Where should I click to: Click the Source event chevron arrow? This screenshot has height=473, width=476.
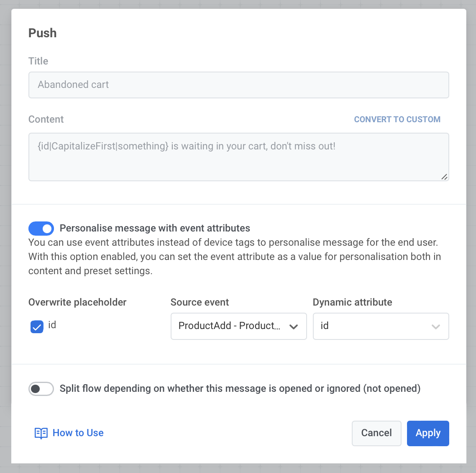pyautogui.click(x=294, y=326)
